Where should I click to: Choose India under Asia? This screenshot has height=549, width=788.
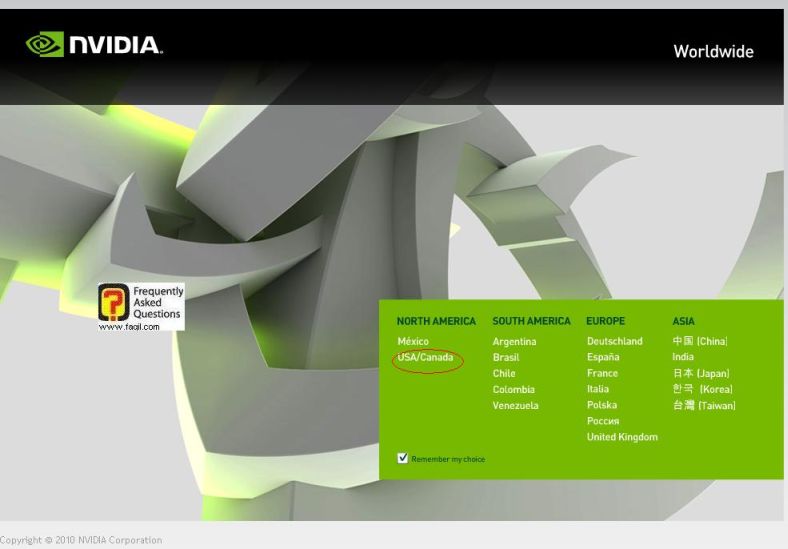pyautogui.click(x=683, y=357)
